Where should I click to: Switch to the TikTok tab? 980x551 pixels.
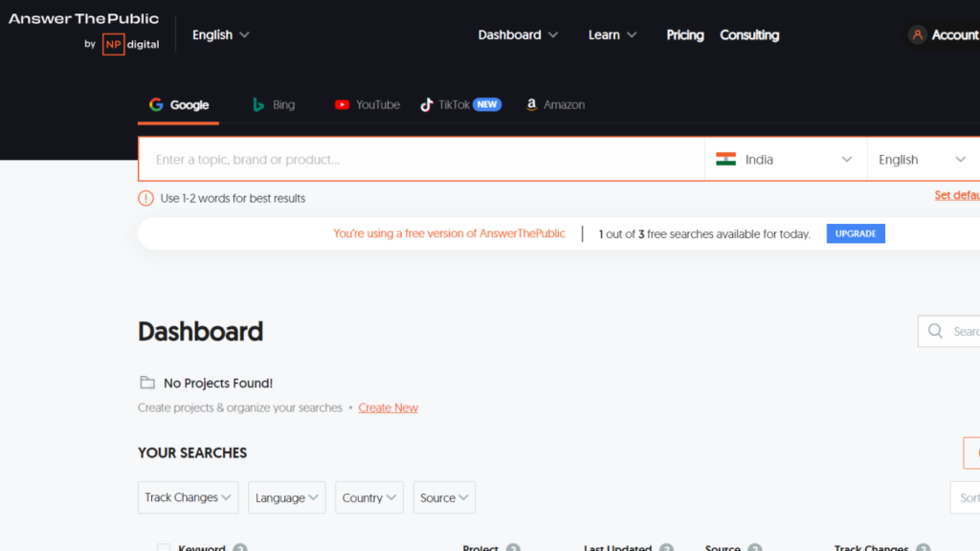click(460, 105)
